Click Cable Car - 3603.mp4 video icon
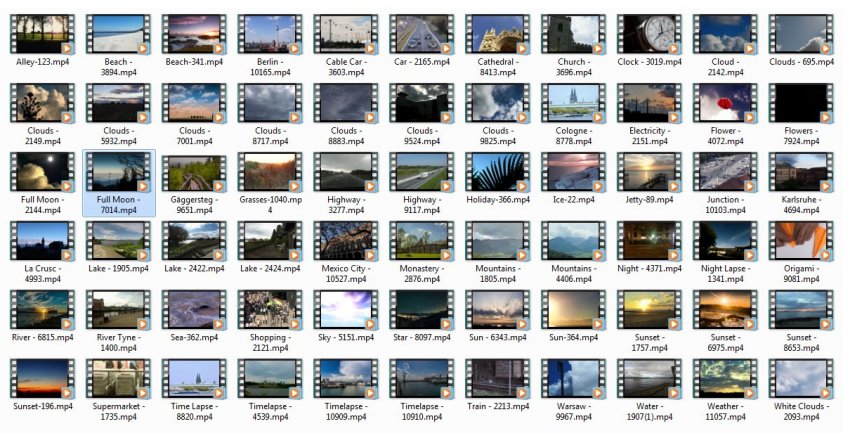The width and height of the screenshot is (850, 438). coord(346,35)
